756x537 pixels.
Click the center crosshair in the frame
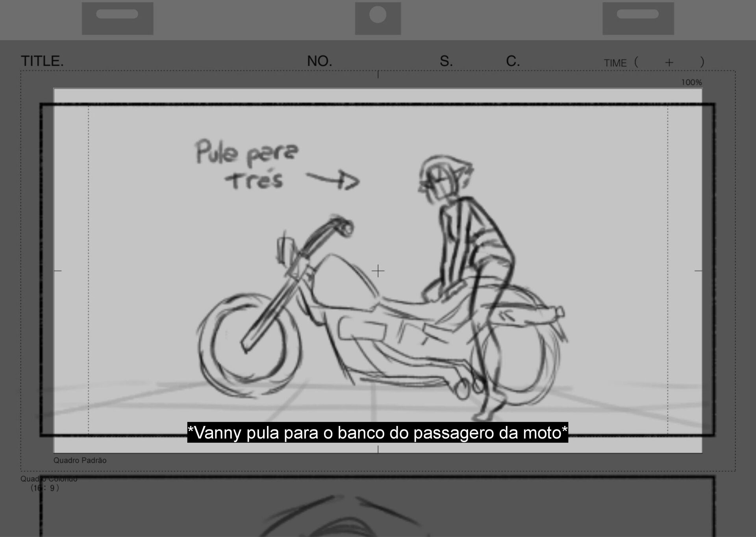pos(378,271)
